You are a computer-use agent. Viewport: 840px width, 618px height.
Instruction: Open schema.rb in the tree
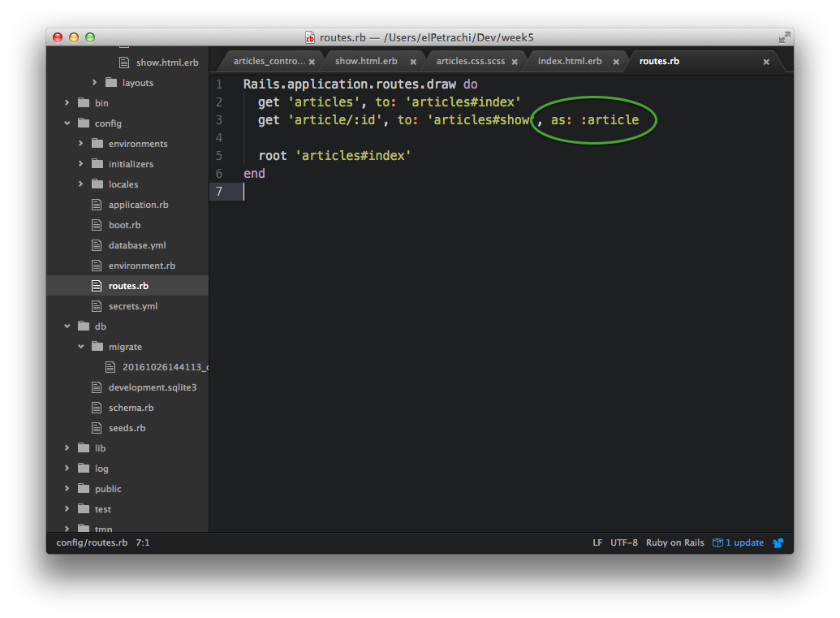point(131,408)
